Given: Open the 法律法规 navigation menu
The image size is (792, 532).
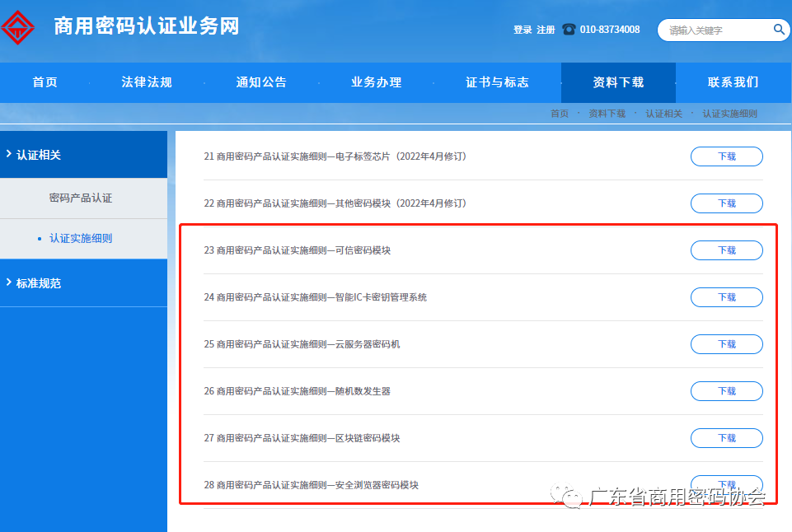Looking at the screenshot, I should (147, 82).
